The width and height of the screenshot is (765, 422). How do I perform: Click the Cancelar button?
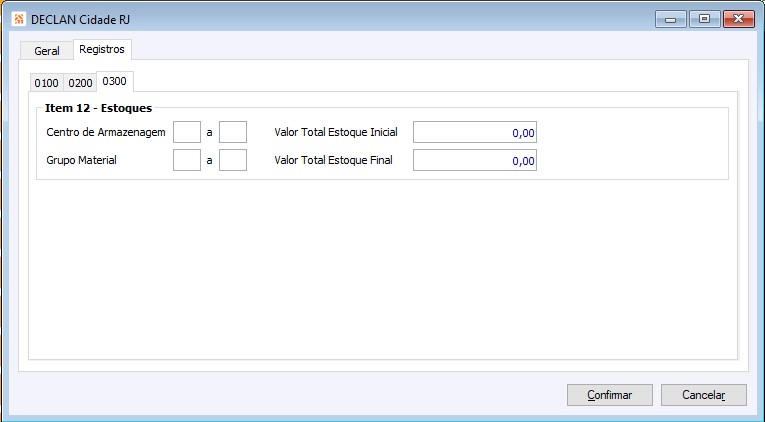703,395
